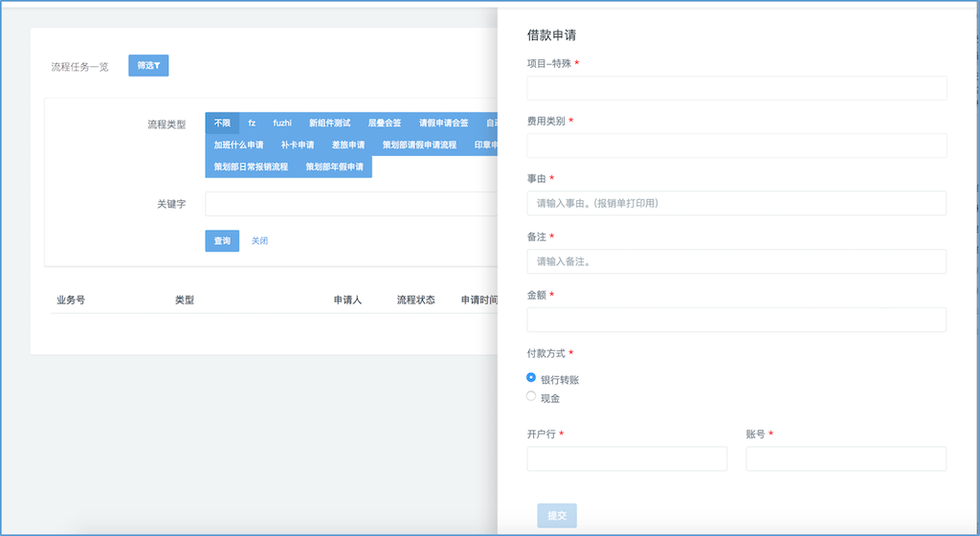Image resolution: width=980 pixels, height=536 pixels.
Task: Click the 业务号 column header
Action: (71, 300)
